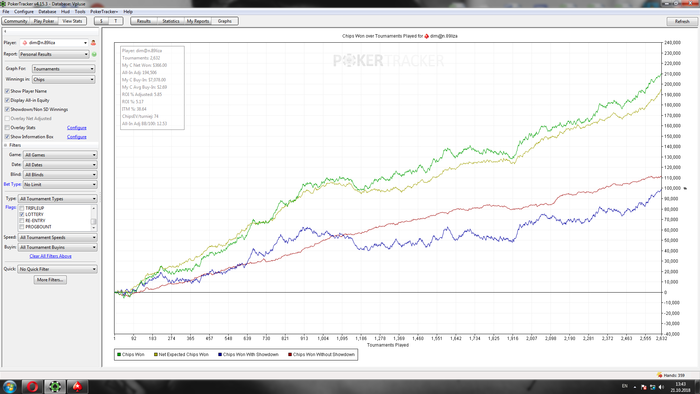Select Graphs tab
700x394 pixels.
tap(225, 21)
